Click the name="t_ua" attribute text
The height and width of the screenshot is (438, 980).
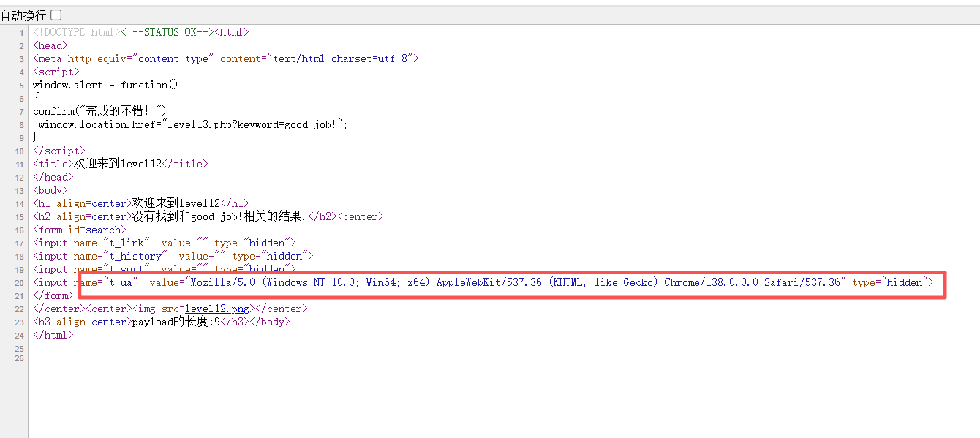106,282
